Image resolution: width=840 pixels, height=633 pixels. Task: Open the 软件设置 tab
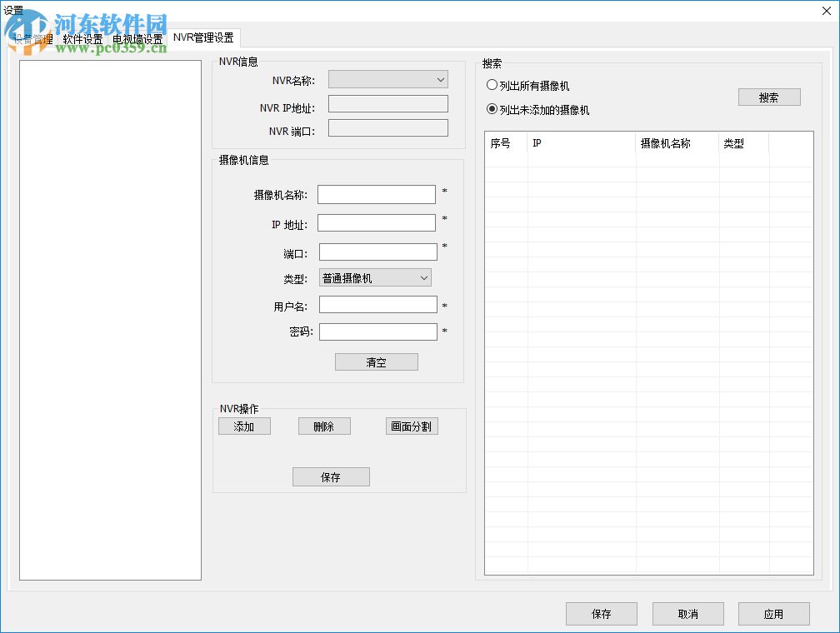tap(81, 37)
